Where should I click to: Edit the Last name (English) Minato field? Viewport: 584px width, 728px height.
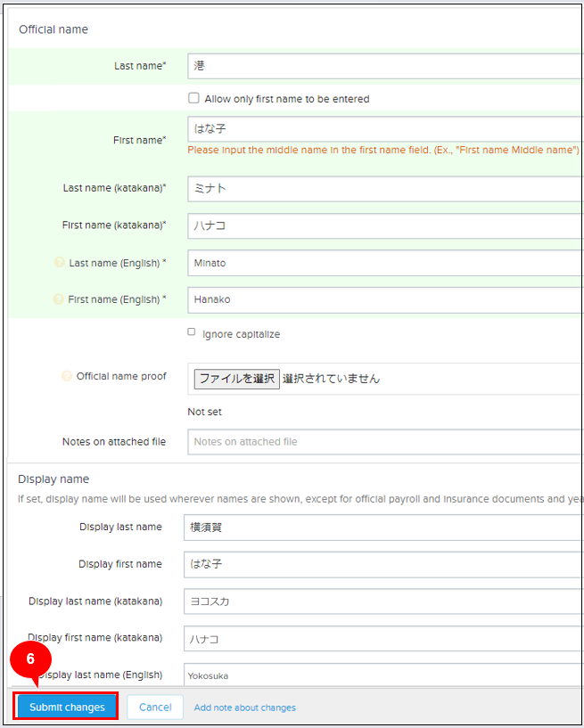coord(384,263)
